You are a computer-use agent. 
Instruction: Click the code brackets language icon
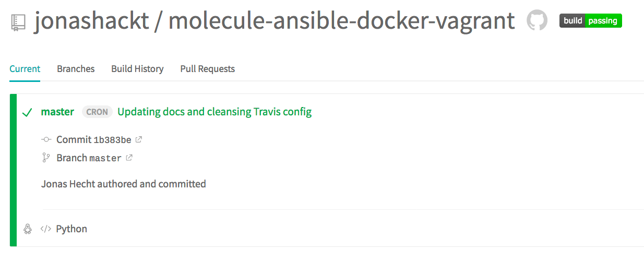pos(46,229)
